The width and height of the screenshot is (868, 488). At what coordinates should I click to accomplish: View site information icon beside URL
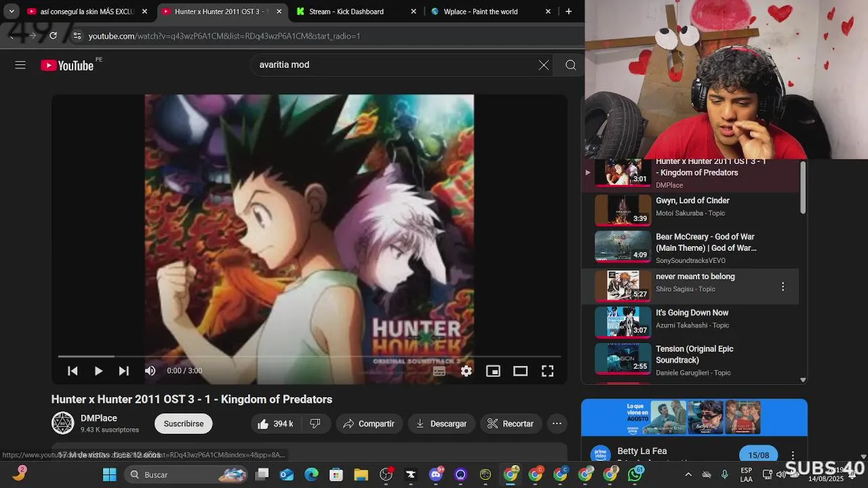coord(77,36)
